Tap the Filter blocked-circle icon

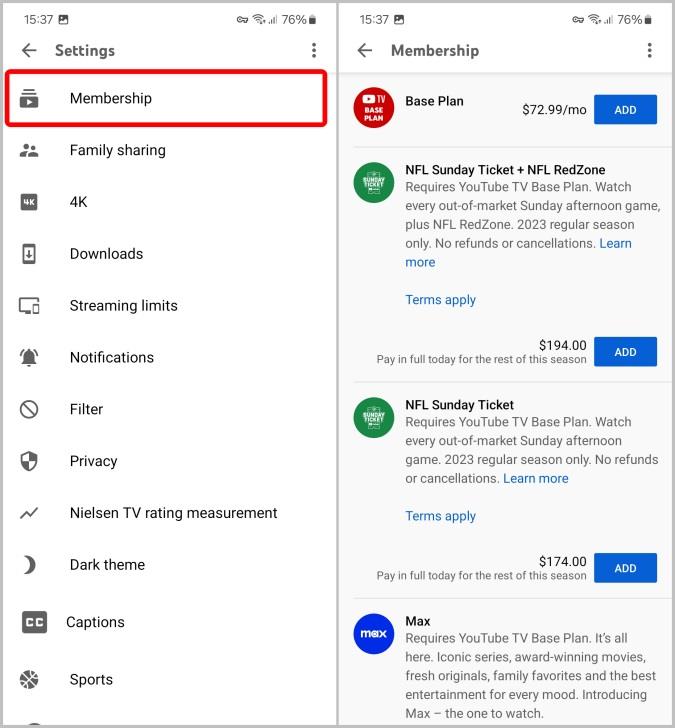[29, 409]
